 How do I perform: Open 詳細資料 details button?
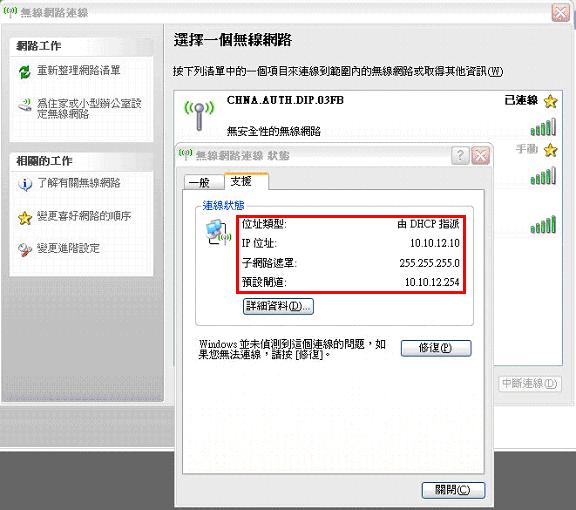click(278, 306)
